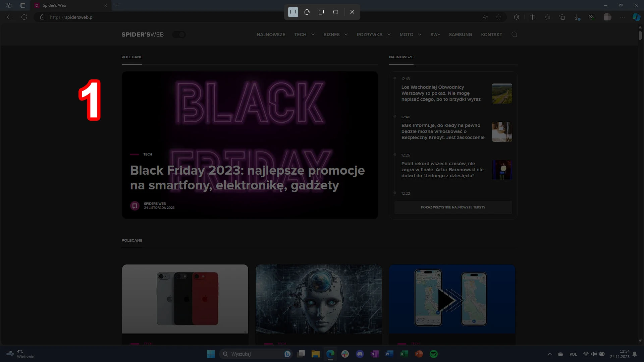
Task: Open the SAMSUNG menu item
Action: 461,35
